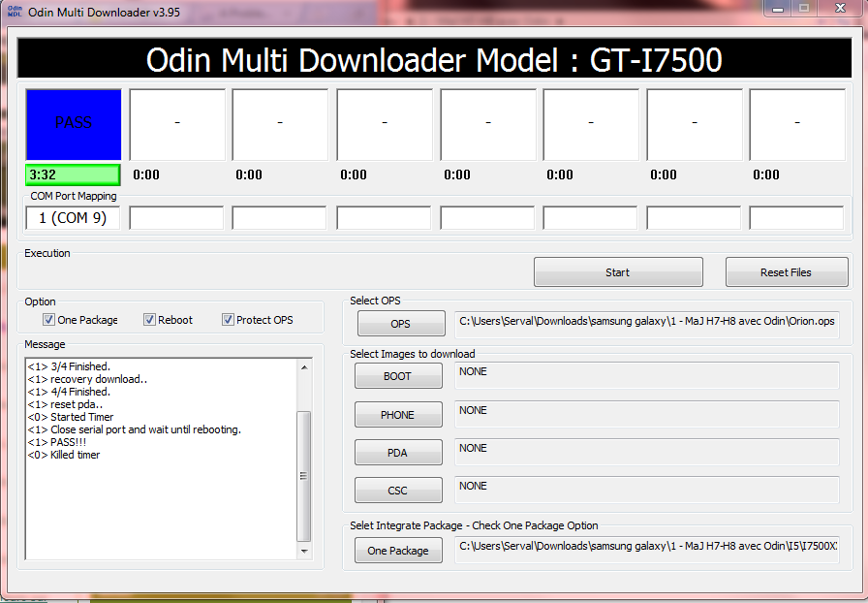Select the '<1> reset pda..' log line
868x603 pixels.
[x=65, y=404]
